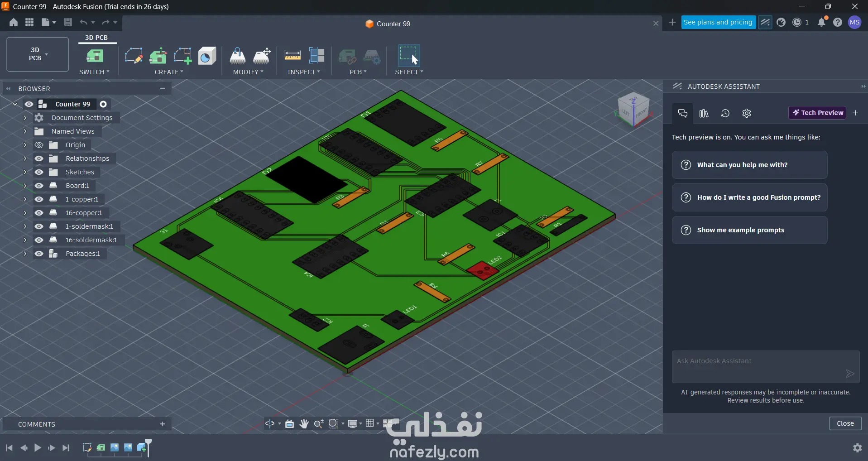This screenshot has width=868, height=461.
Task: Hide the Packages:1 component
Action: point(39,254)
